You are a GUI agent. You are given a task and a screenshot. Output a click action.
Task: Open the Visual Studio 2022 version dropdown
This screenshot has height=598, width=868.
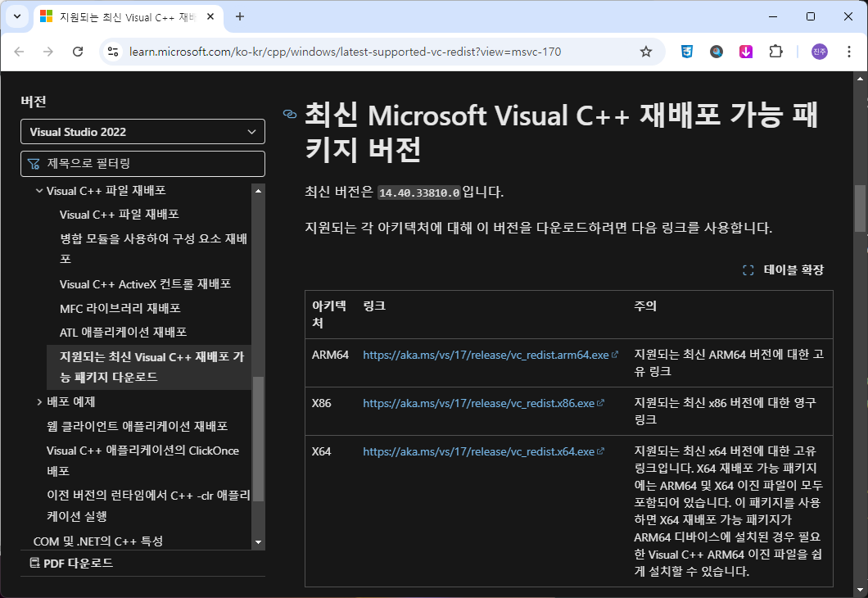click(142, 132)
